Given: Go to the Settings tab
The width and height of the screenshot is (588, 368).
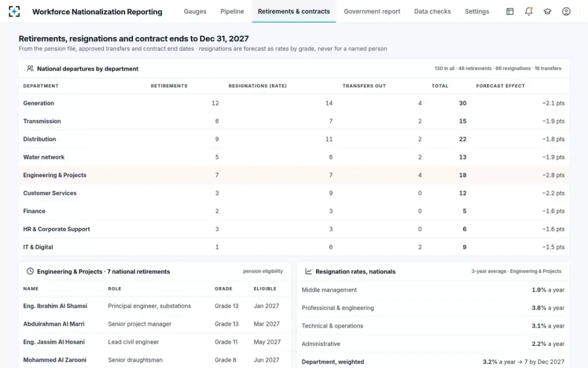Looking at the screenshot, I should tap(477, 11).
